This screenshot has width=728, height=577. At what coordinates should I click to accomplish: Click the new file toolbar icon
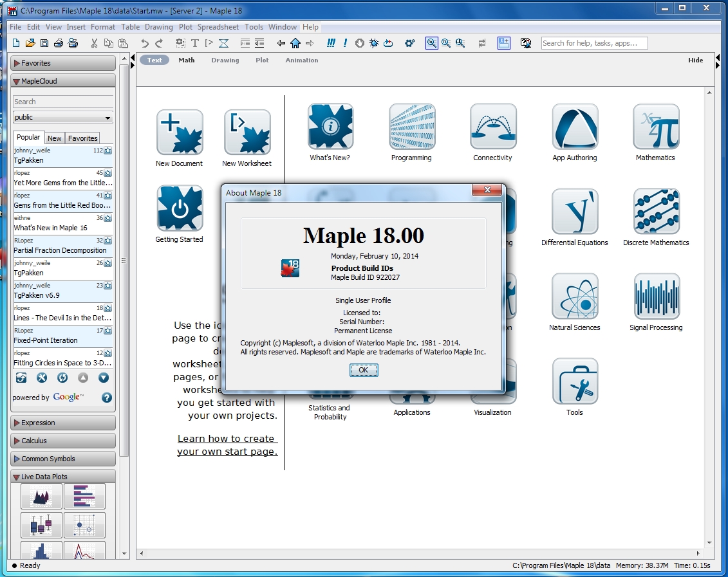pos(16,43)
